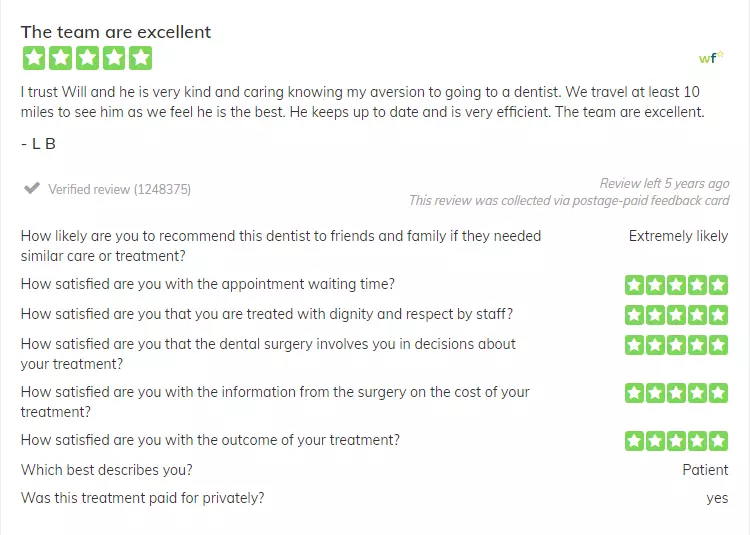
Task: Click the treatment decisions star rating
Action: click(x=676, y=345)
